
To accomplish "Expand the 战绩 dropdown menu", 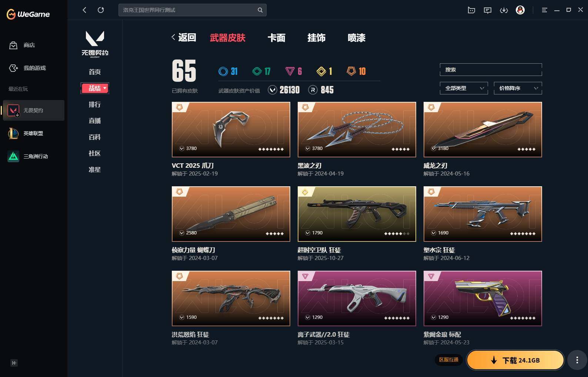I will pos(95,88).
